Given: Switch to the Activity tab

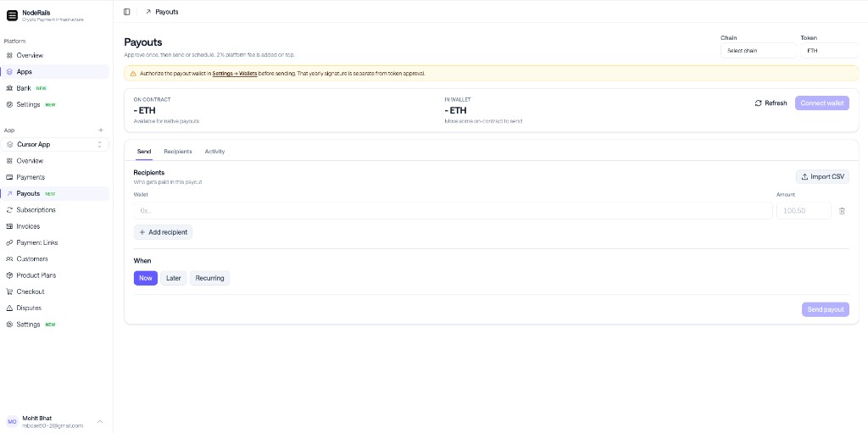Looking at the screenshot, I should [x=214, y=152].
